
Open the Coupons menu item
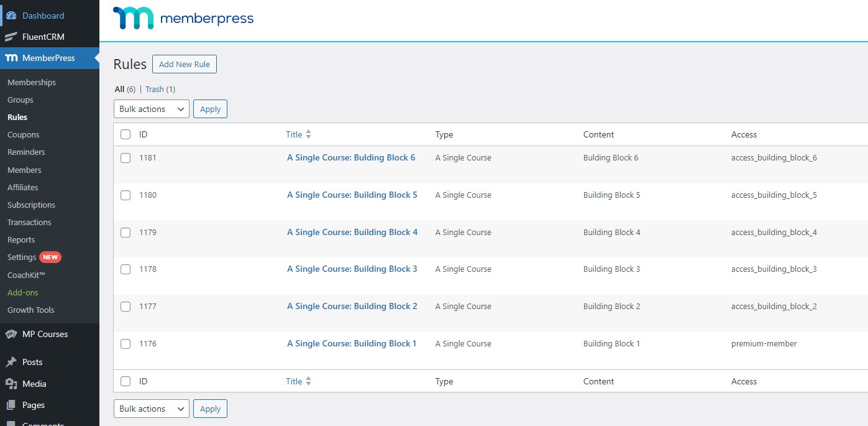pyautogui.click(x=23, y=134)
